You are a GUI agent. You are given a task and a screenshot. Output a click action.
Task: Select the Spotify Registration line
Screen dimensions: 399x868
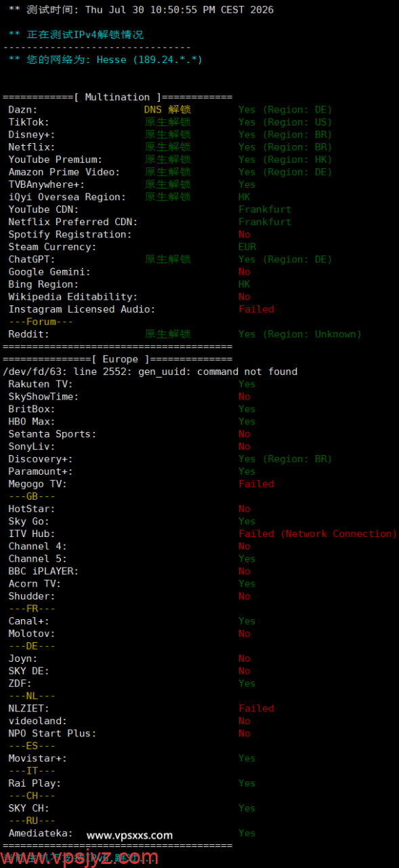(129, 235)
